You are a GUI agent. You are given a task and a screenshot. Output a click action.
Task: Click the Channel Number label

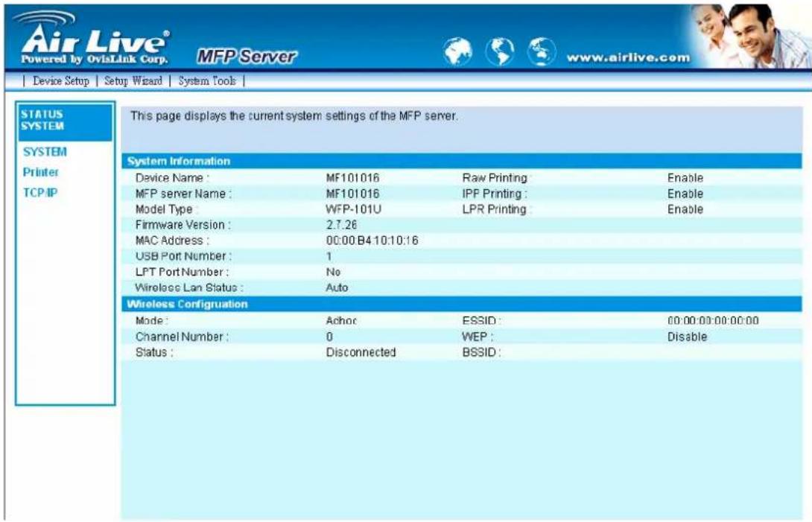click(182, 337)
